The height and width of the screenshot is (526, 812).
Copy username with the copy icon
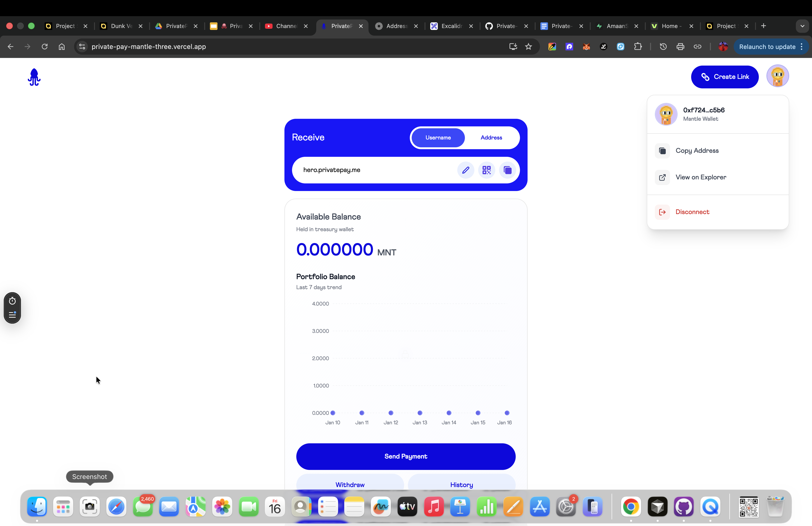(507, 170)
